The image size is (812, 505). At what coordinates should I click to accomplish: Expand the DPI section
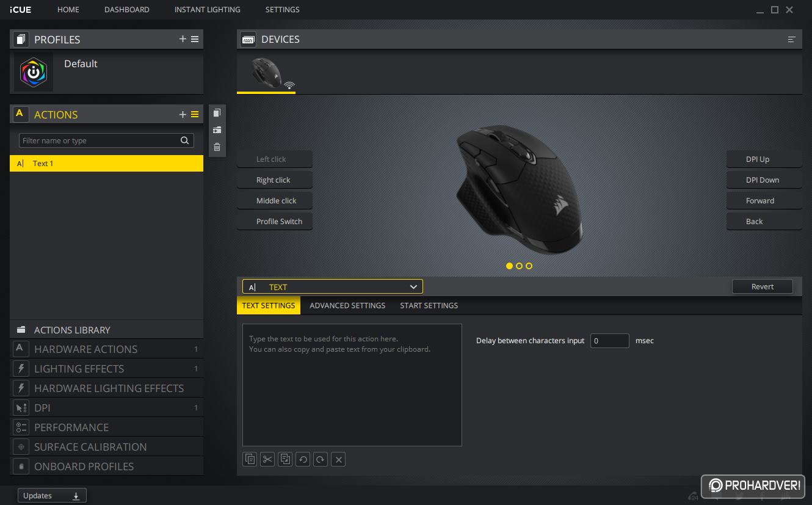(106, 408)
